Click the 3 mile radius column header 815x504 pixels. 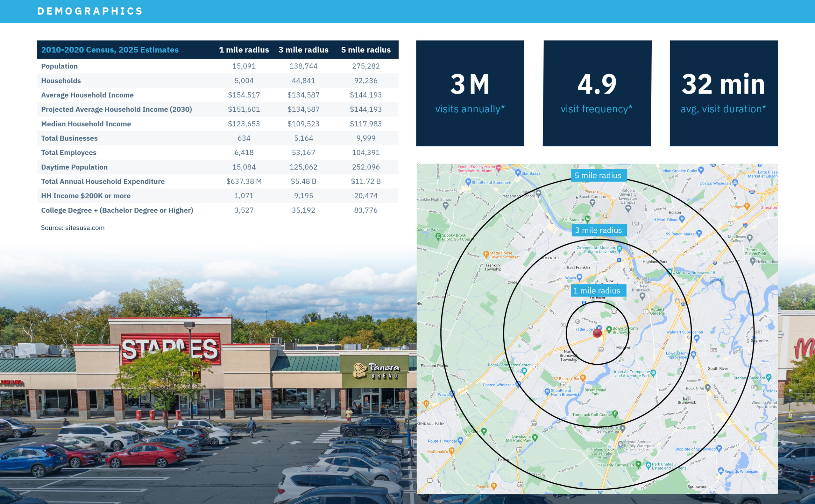303,50
